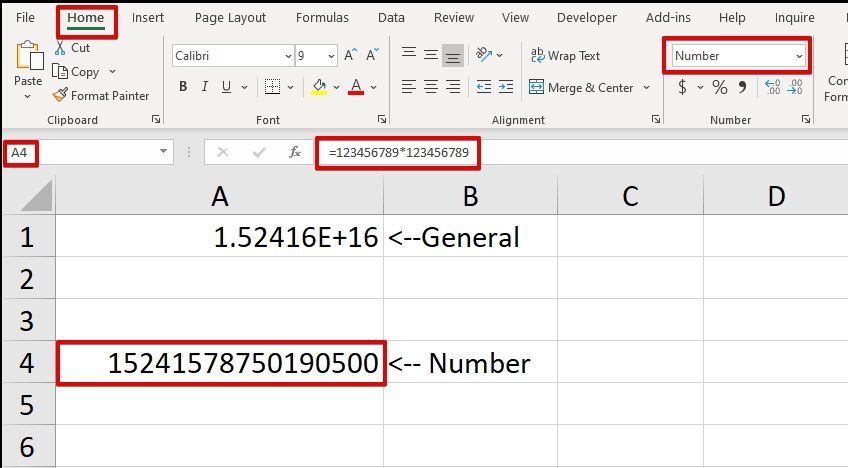Open underline style dropdown arrow
This screenshot has height=468, width=848.
[244, 87]
